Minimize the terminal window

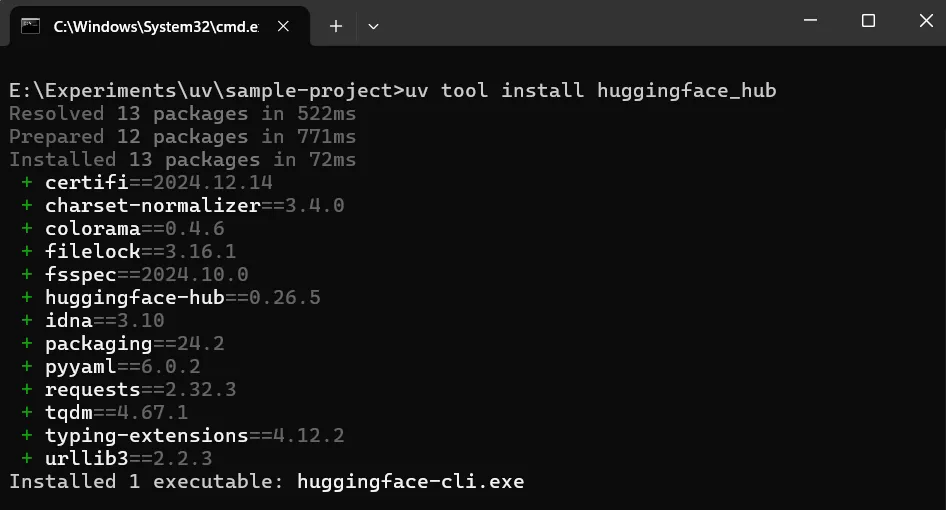(811, 21)
